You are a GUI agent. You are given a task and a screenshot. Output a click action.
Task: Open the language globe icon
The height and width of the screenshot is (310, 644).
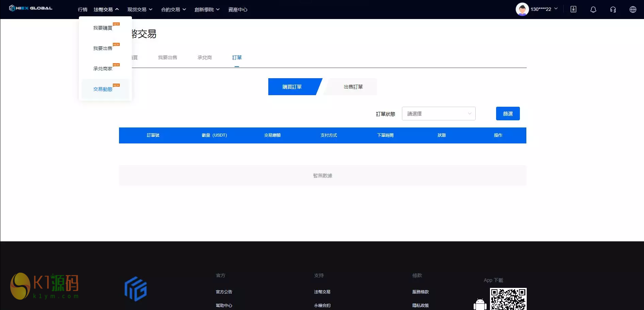point(633,9)
